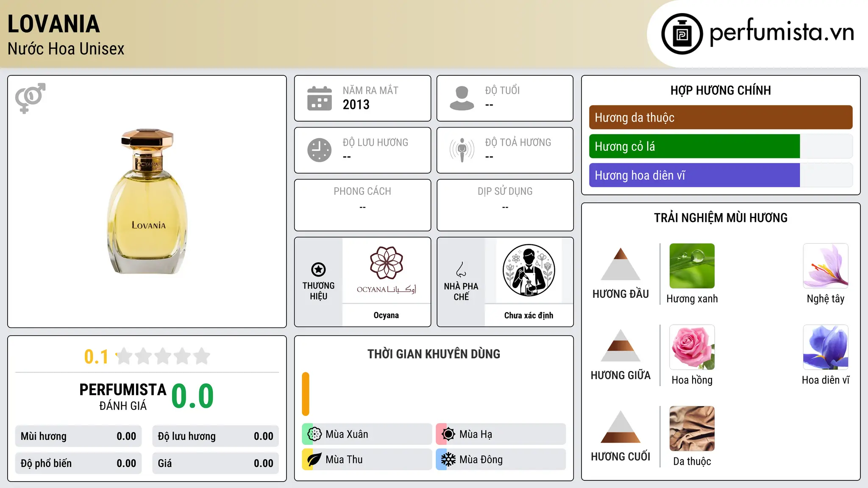Select the Da thuộc leather thumbnail
The height and width of the screenshot is (488, 868).
pyautogui.click(x=692, y=429)
